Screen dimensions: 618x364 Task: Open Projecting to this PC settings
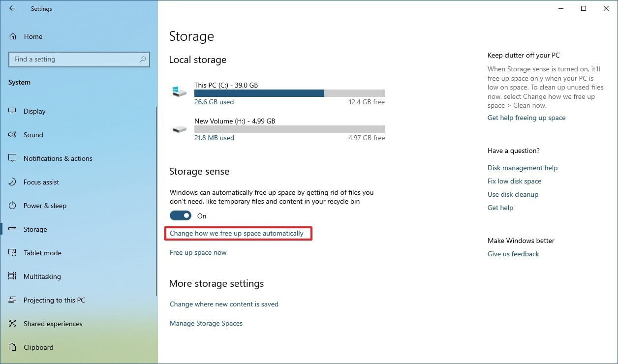tap(54, 300)
